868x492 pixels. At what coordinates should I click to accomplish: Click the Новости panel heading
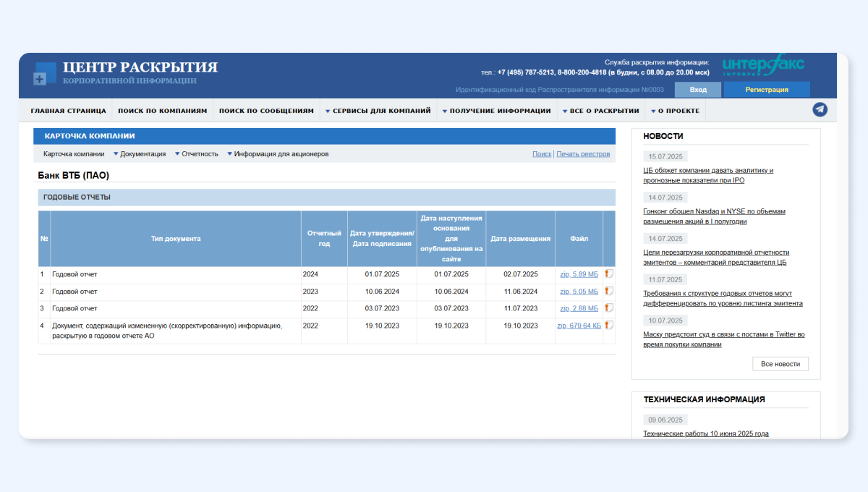pyautogui.click(x=663, y=136)
